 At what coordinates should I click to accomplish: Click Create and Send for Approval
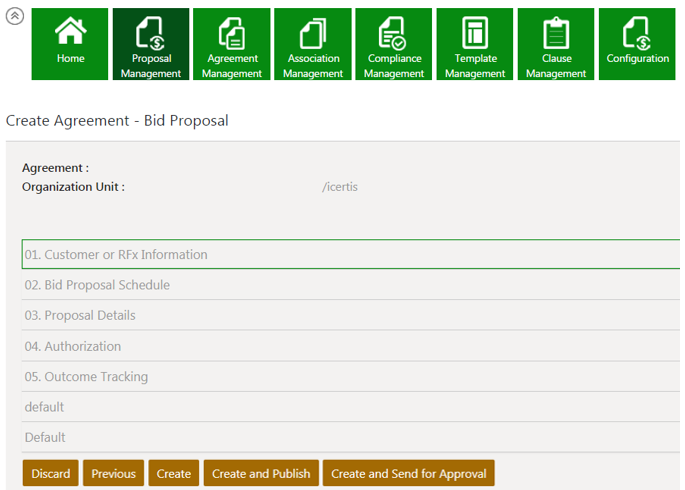point(408,474)
